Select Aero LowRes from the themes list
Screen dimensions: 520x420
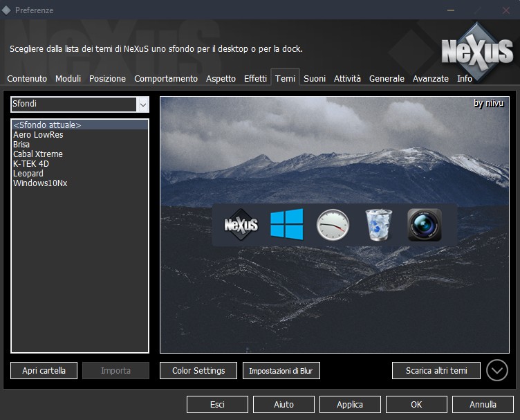[x=38, y=135]
